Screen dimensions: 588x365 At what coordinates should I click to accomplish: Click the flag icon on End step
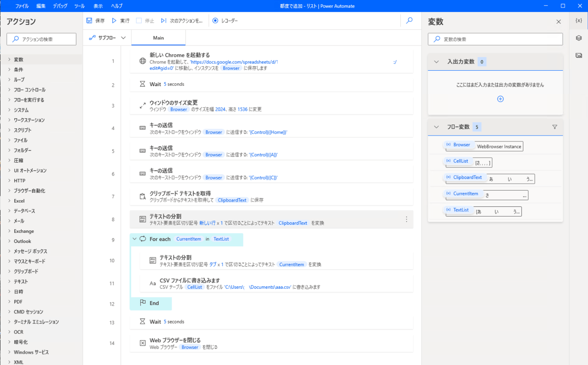(x=143, y=302)
